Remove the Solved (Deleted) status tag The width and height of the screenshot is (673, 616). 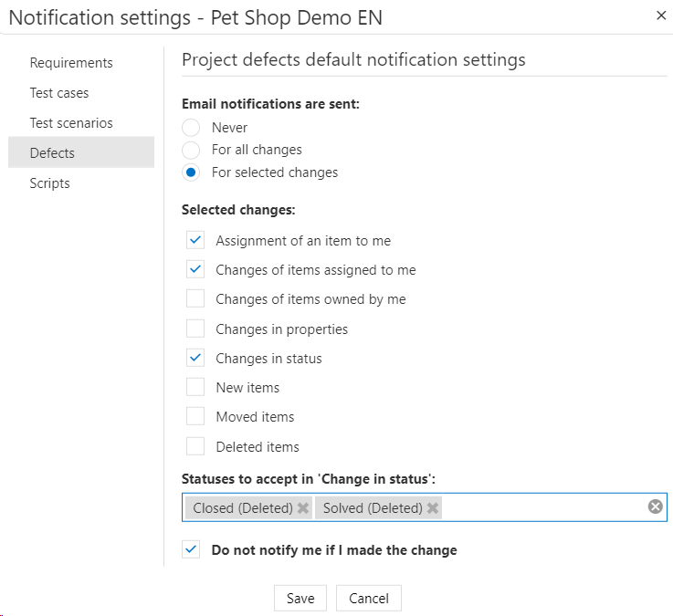pyautogui.click(x=433, y=508)
